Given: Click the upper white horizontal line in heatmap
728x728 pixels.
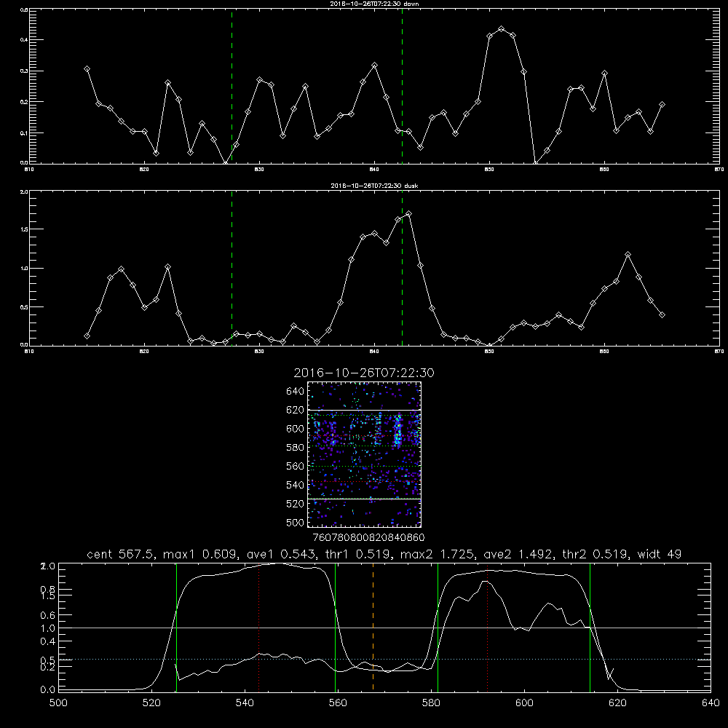Looking at the screenshot, I should [364, 411].
